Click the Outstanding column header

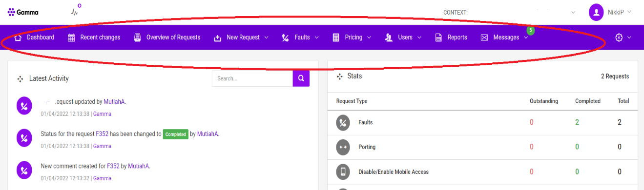(x=544, y=101)
